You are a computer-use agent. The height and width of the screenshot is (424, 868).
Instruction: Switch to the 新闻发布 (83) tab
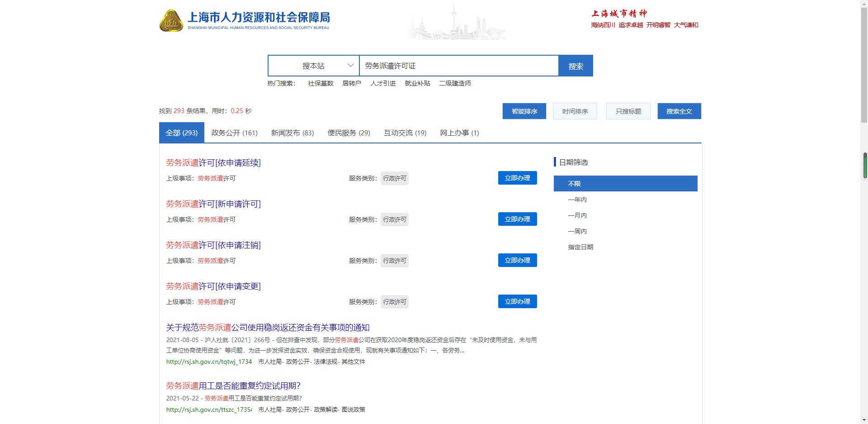click(292, 133)
